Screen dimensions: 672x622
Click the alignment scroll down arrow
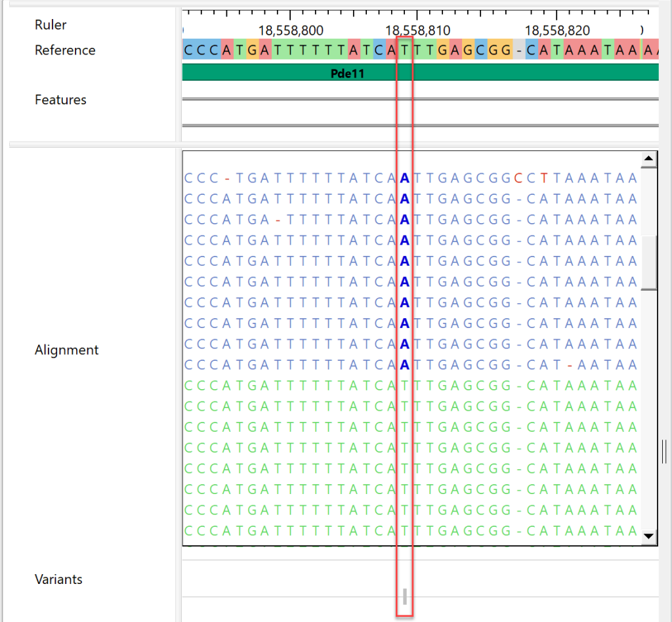[648, 536]
